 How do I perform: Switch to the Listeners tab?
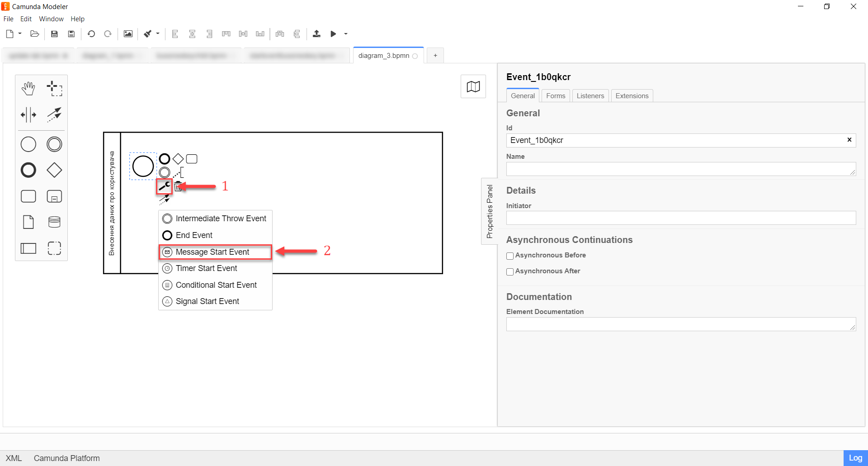coord(590,96)
